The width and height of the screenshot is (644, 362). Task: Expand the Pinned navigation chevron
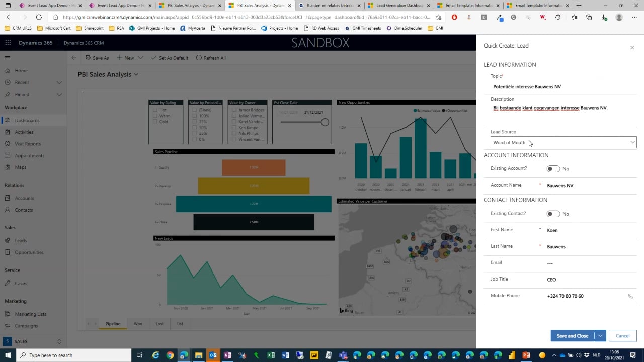[x=59, y=95]
